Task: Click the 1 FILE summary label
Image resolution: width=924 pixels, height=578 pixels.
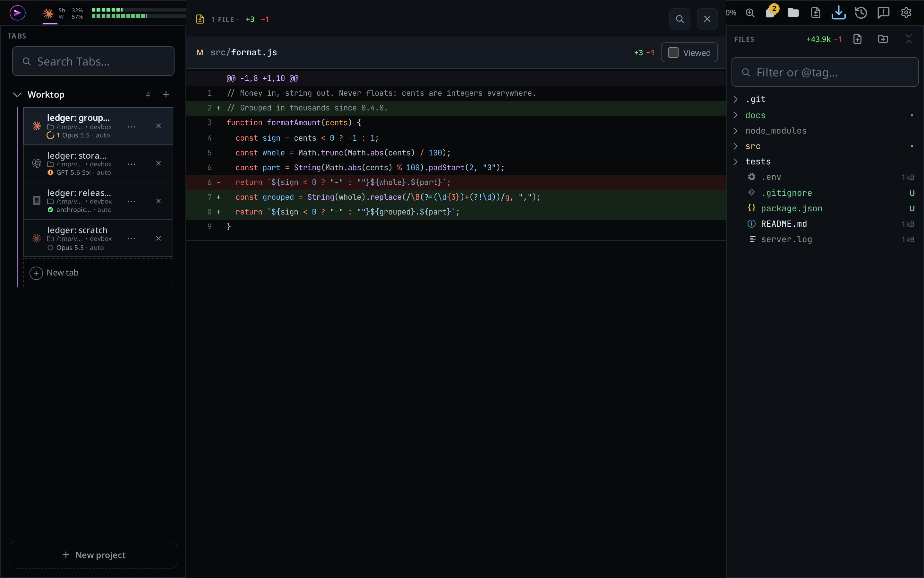Action: pyautogui.click(x=223, y=19)
